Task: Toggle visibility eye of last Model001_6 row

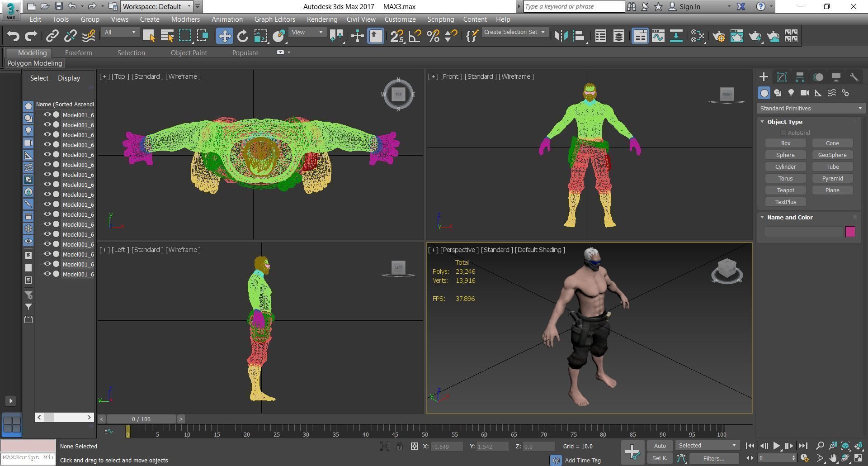Action: pyautogui.click(x=47, y=274)
